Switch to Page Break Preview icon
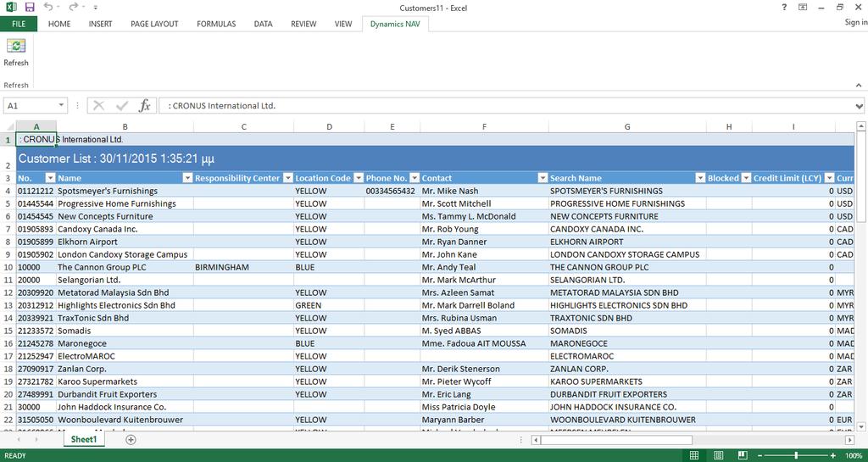The height and width of the screenshot is (462, 868). point(743,455)
